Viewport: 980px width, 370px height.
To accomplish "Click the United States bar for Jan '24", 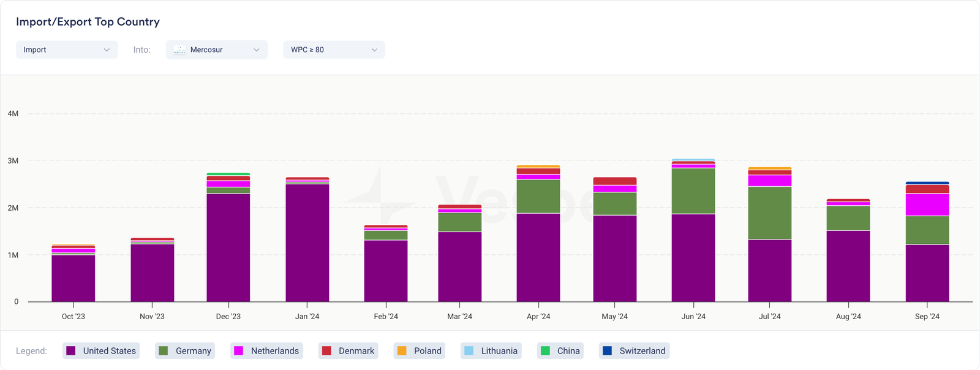I will tap(307, 243).
